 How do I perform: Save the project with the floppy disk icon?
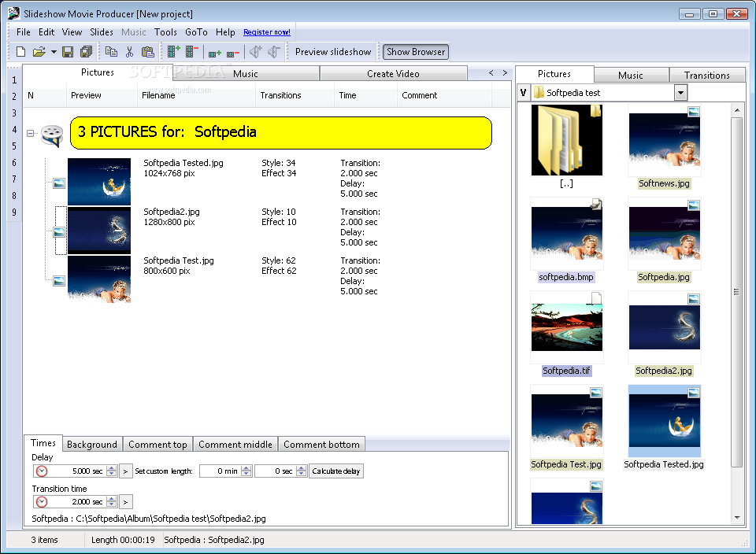pyautogui.click(x=68, y=52)
